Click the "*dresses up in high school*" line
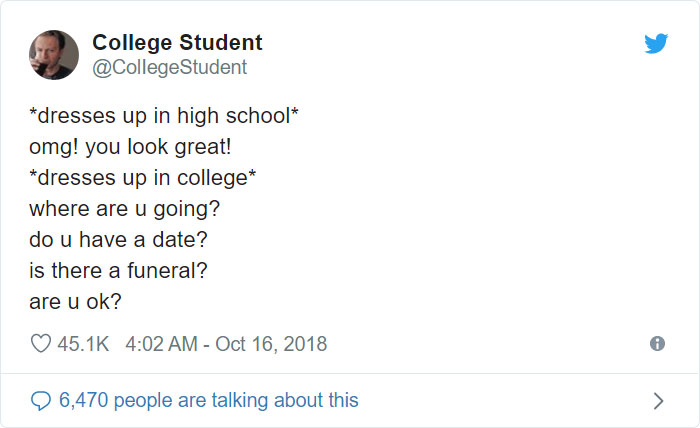The width and height of the screenshot is (700, 428). (x=164, y=116)
